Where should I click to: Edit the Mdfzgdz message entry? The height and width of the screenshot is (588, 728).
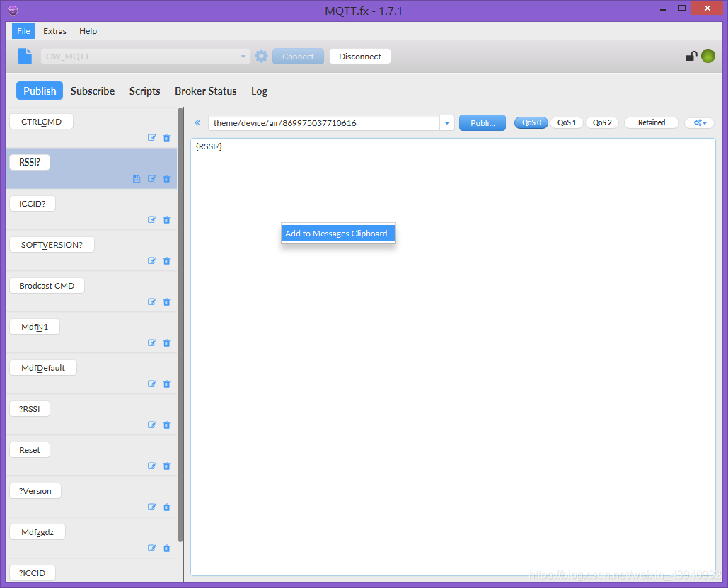(x=152, y=548)
